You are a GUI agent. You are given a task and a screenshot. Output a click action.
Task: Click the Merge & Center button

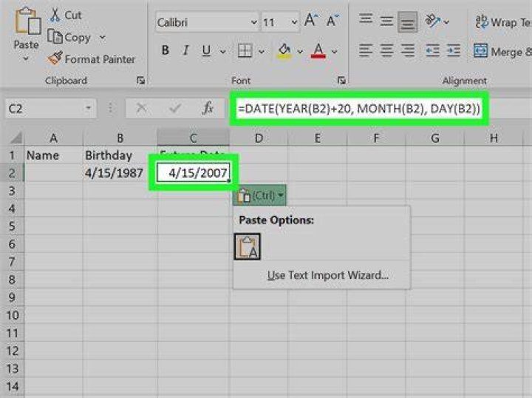pos(502,51)
